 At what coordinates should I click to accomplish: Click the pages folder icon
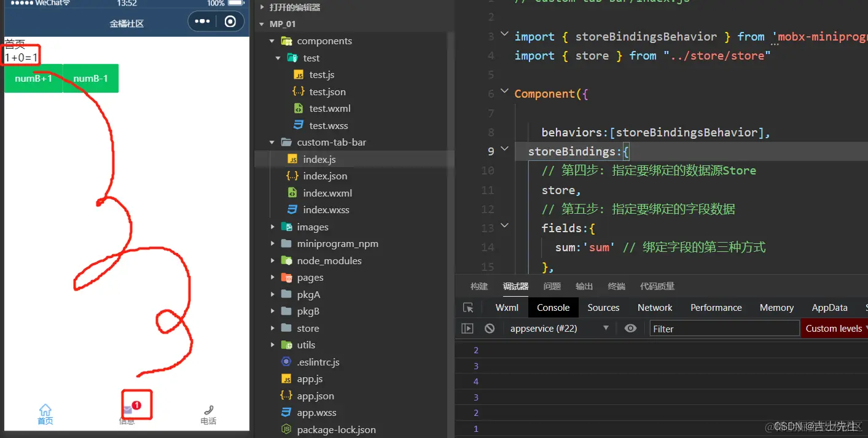click(x=286, y=278)
